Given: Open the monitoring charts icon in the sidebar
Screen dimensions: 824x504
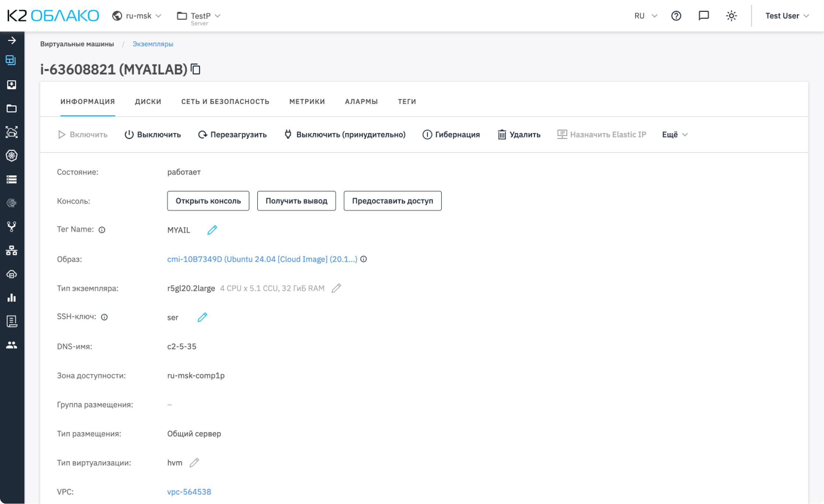Looking at the screenshot, I should pyautogui.click(x=12, y=298).
